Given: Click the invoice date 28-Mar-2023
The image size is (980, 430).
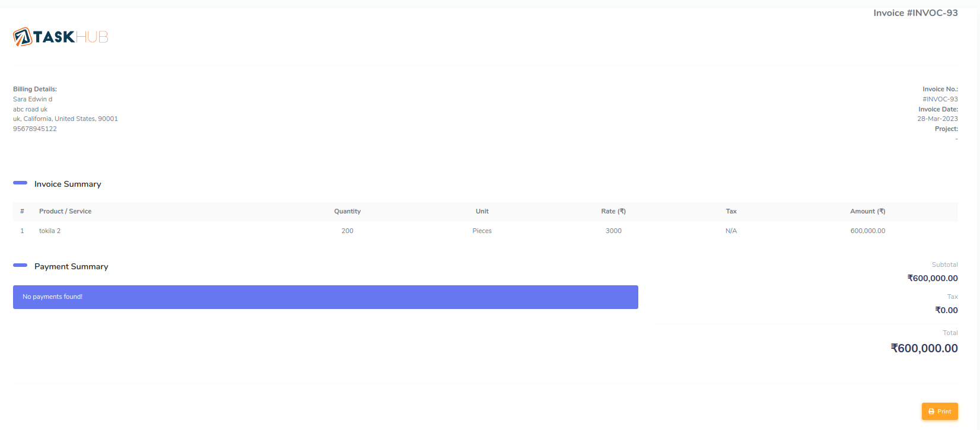Looking at the screenshot, I should click(937, 119).
